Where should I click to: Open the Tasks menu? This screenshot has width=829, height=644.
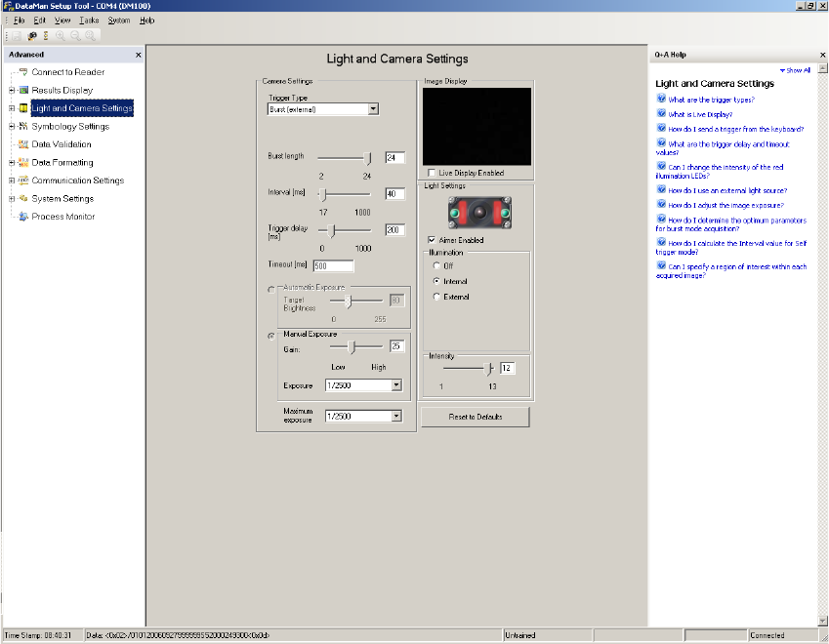(90, 20)
